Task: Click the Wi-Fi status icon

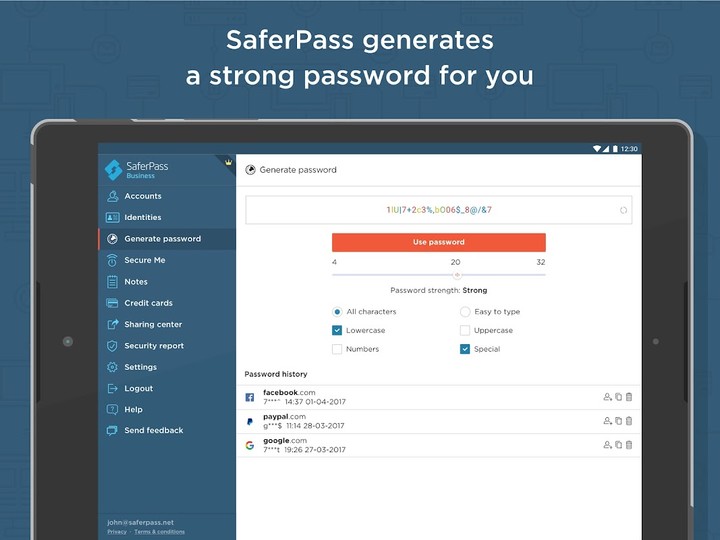Action: pos(597,149)
